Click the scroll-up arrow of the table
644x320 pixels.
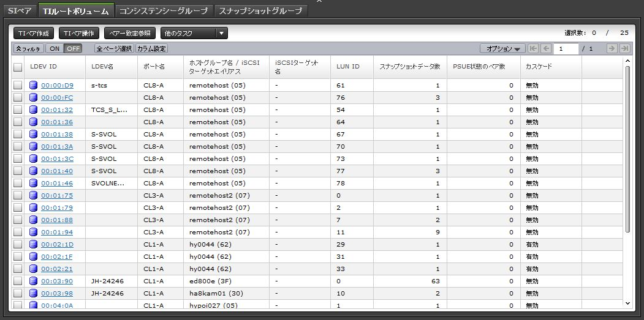pyautogui.click(x=627, y=61)
